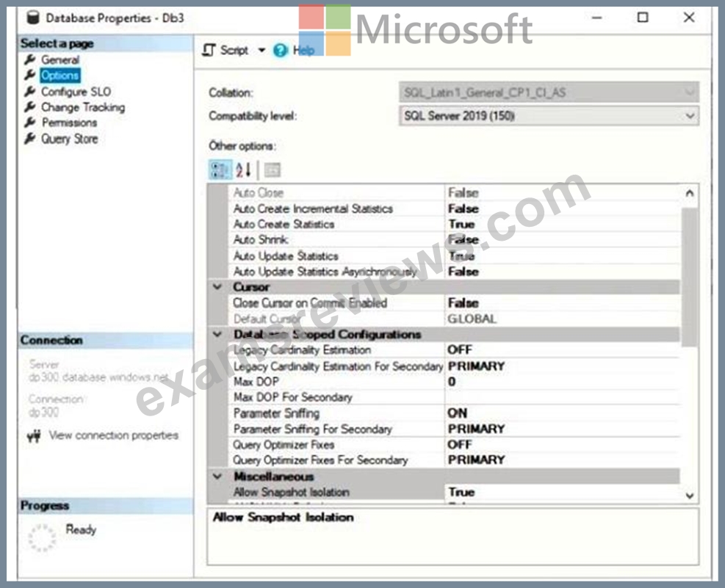Click empty Max DOP For Secondary value
The image size is (725, 588).
(x=562, y=397)
